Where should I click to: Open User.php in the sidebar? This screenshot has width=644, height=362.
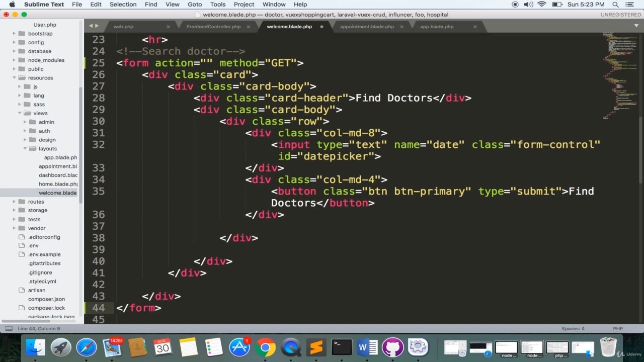(45, 25)
